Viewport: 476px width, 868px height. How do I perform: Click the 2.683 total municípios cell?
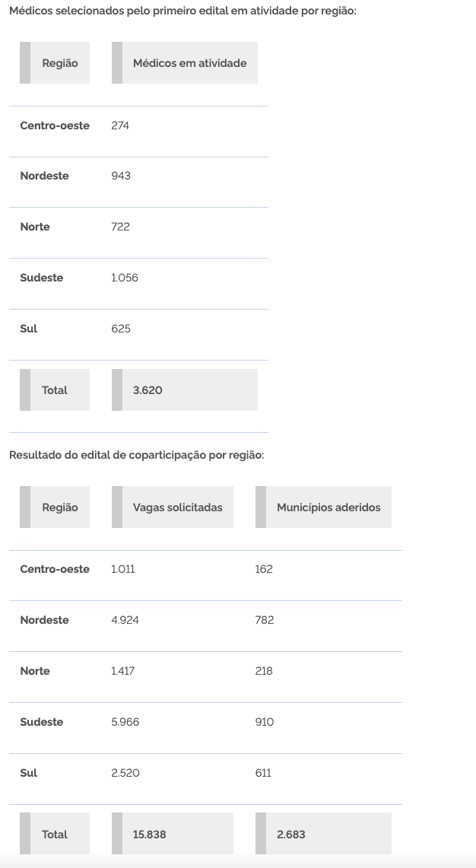click(291, 835)
